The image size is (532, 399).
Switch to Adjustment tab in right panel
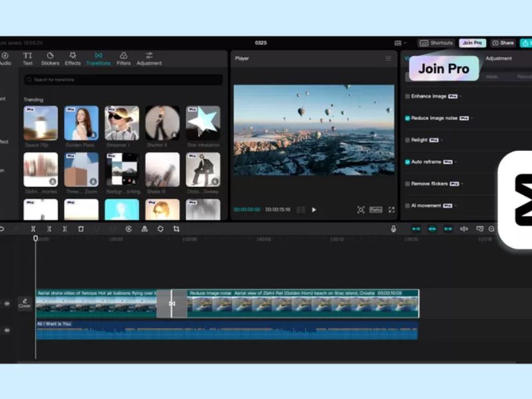tap(498, 59)
